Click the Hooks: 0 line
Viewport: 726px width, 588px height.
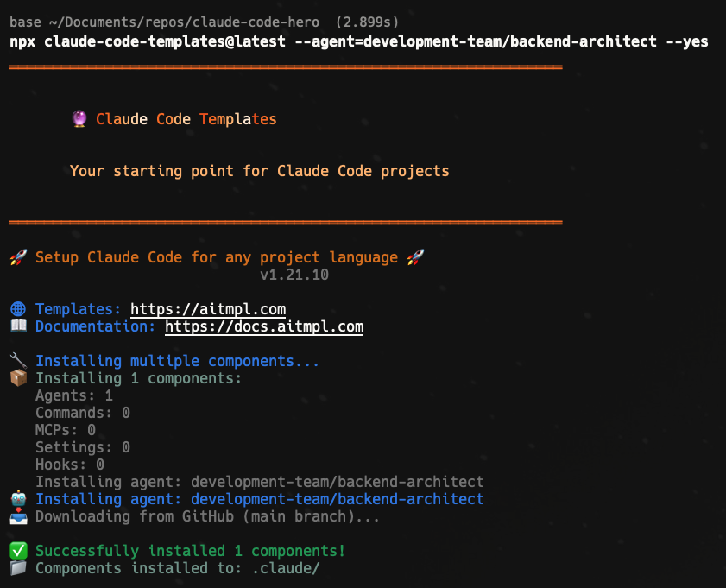(x=70, y=465)
